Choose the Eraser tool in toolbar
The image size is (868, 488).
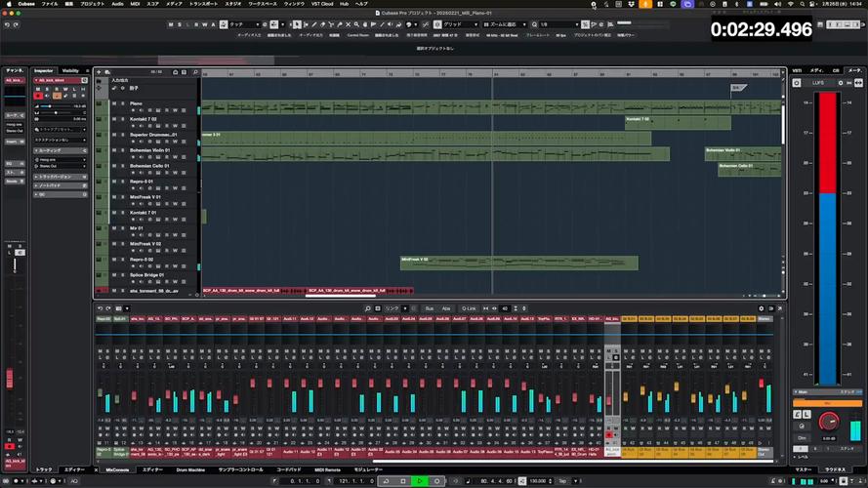point(323,25)
